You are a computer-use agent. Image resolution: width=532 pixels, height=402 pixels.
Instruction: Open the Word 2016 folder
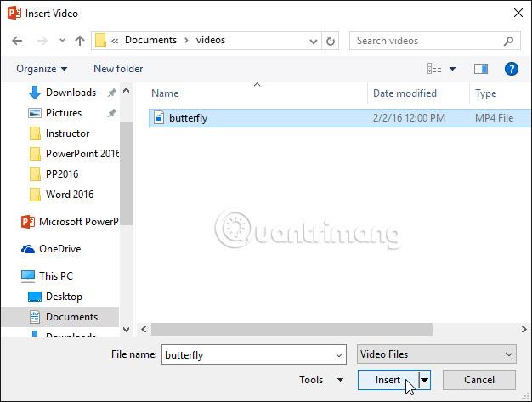[x=70, y=195]
